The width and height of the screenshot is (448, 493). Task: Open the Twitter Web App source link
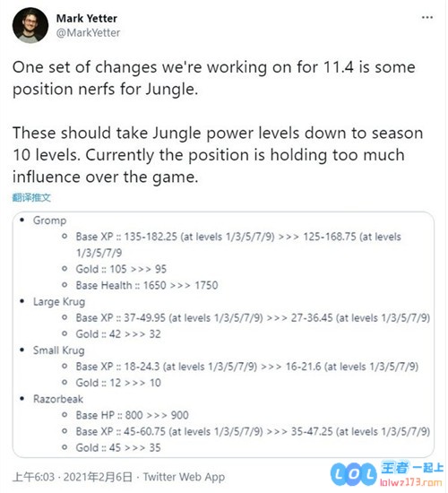point(184,477)
